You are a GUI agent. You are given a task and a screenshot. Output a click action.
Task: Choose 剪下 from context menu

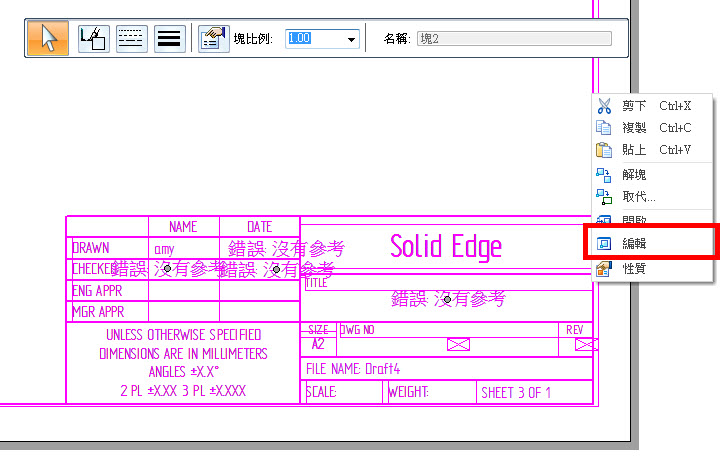[652, 106]
